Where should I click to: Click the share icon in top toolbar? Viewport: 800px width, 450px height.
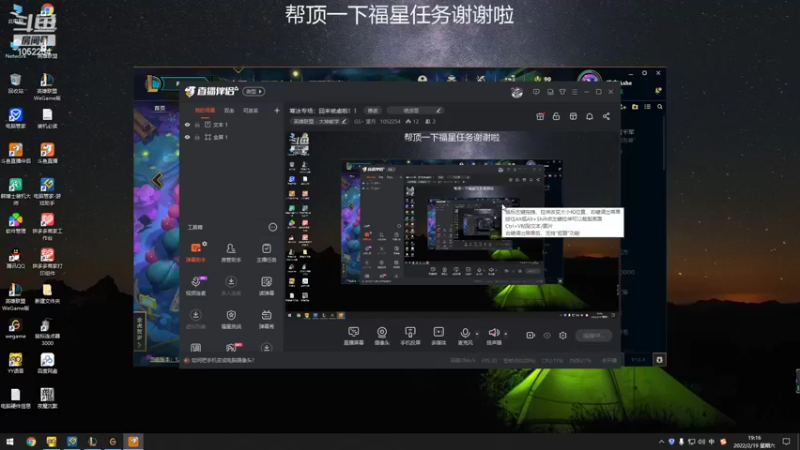tap(606, 116)
